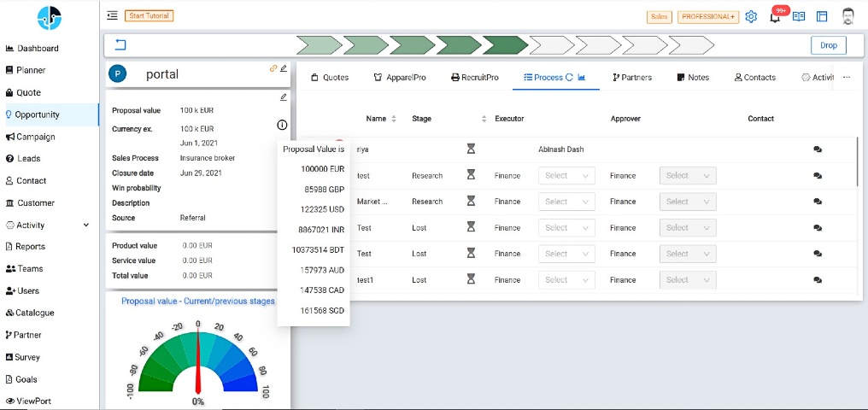Sort the table by Name column
Screen dimensions: 868x410
(394, 119)
